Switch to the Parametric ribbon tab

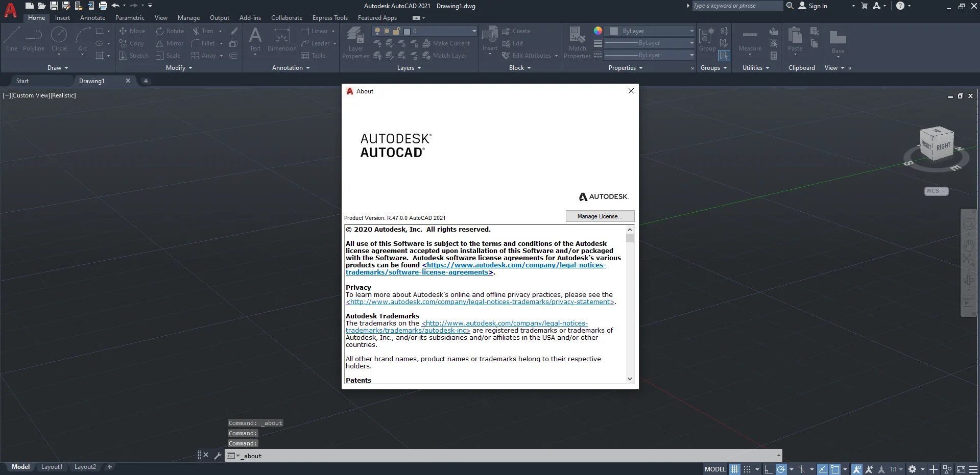pos(130,18)
